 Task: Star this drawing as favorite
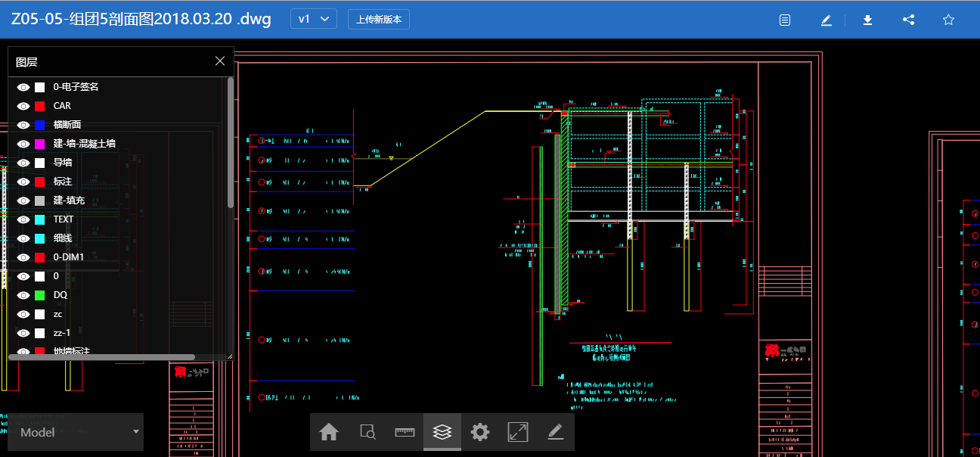948,20
